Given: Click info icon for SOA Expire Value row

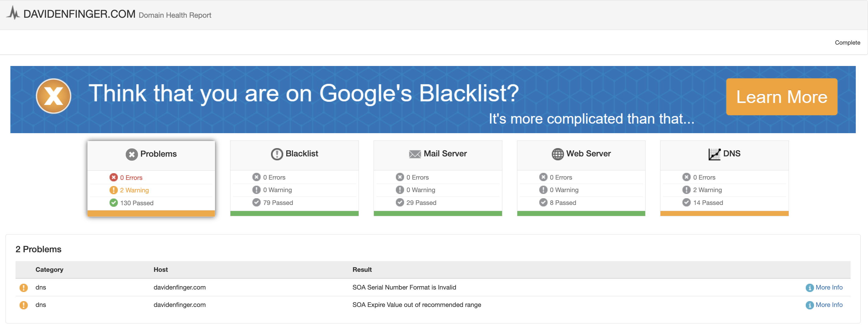Looking at the screenshot, I should [x=809, y=305].
